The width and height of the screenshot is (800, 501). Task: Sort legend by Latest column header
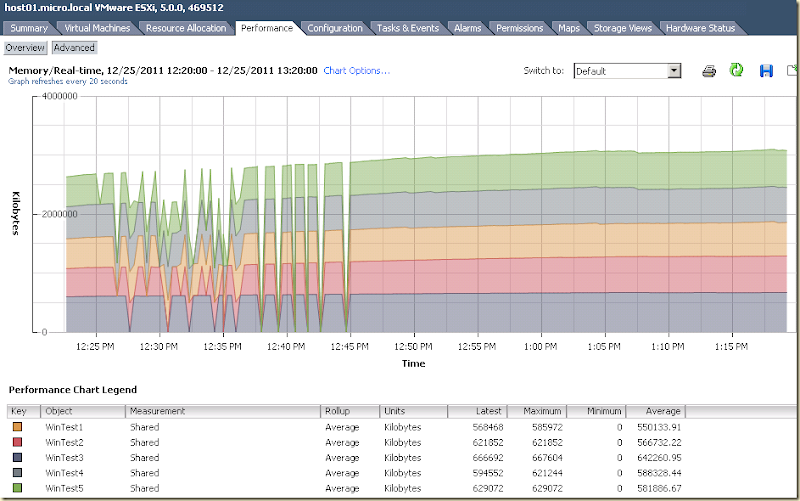(477, 411)
